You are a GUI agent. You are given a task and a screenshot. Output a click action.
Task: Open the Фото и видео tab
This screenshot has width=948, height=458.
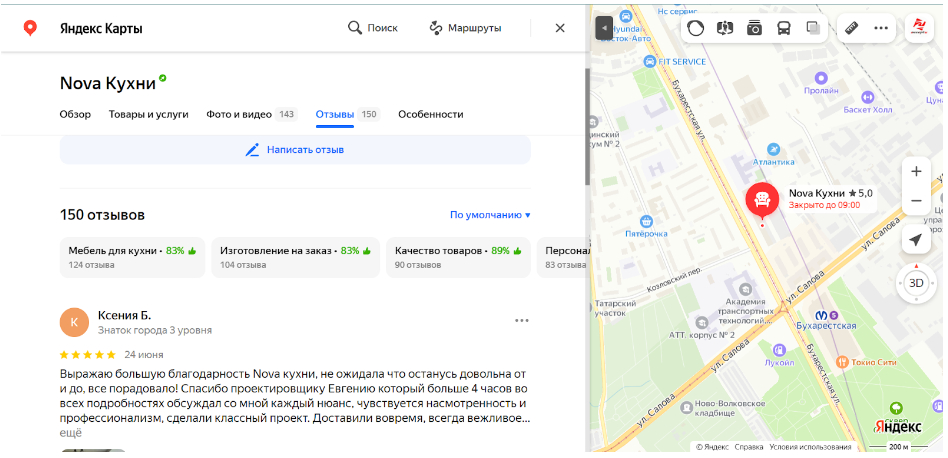[x=252, y=114]
